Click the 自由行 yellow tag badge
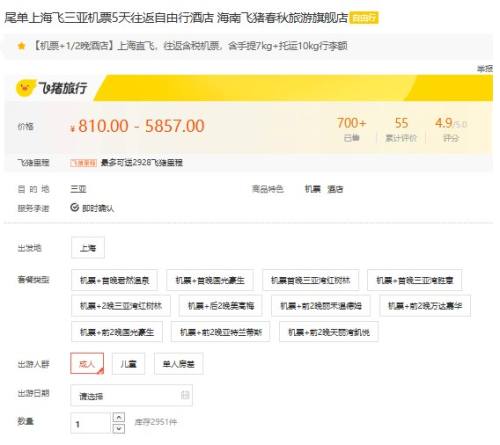The image size is (500, 445). point(364,18)
